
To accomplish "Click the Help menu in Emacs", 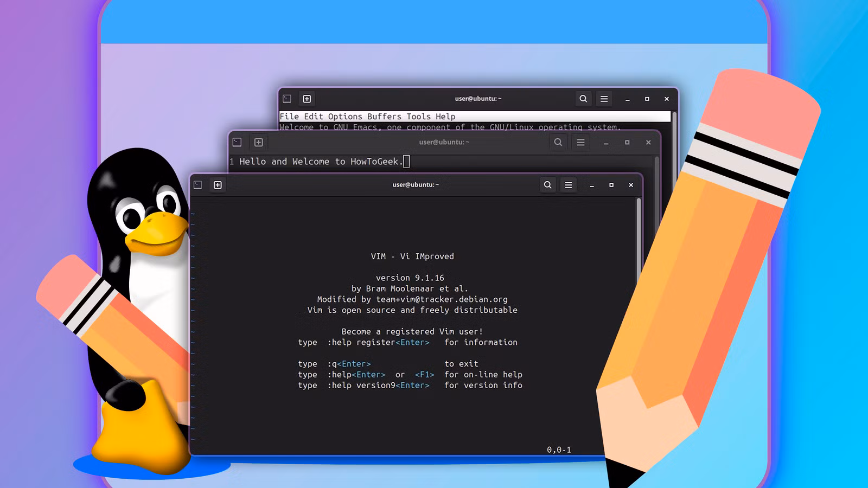I will pyautogui.click(x=446, y=116).
